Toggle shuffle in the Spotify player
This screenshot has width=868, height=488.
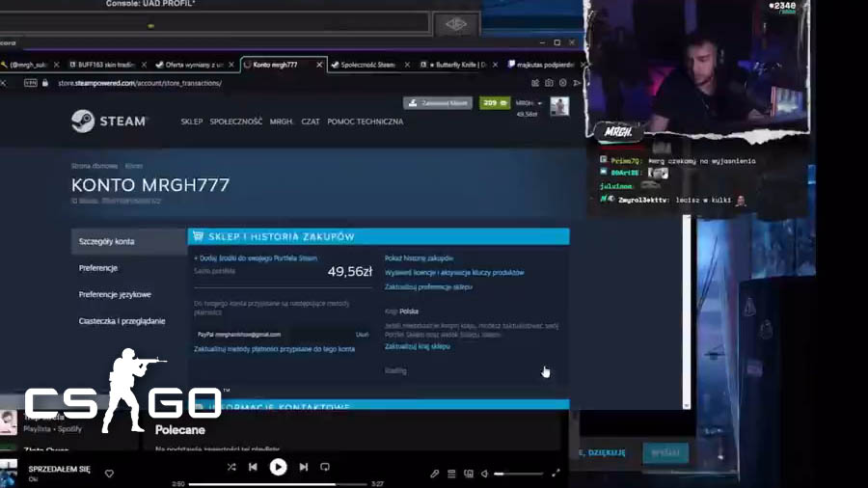pyautogui.click(x=231, y=467)
